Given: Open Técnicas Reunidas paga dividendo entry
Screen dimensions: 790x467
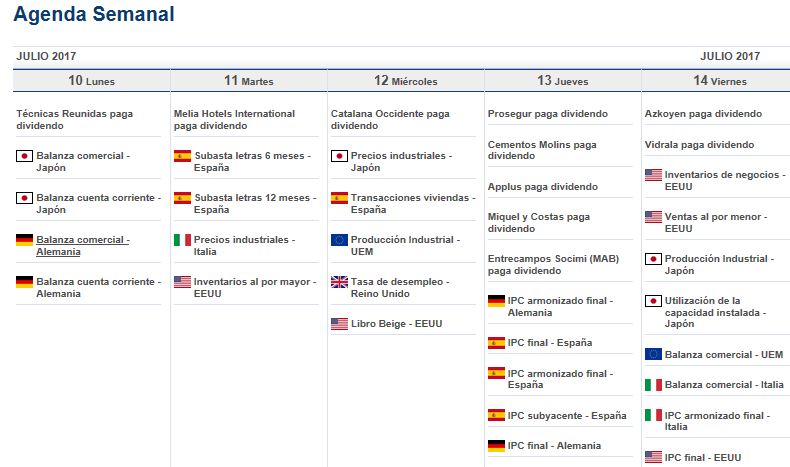Looking at the screenshot, I should 75,120.
